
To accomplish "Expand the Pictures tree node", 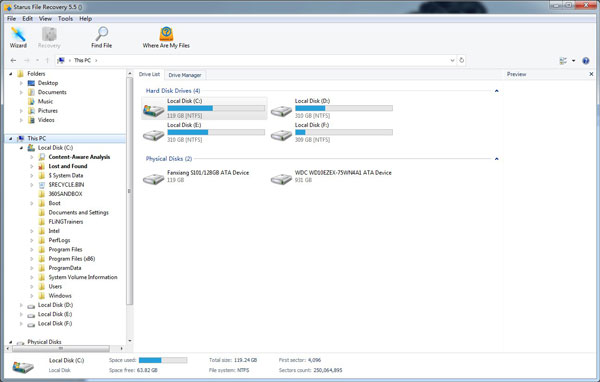I will click(x=21, y=111).
